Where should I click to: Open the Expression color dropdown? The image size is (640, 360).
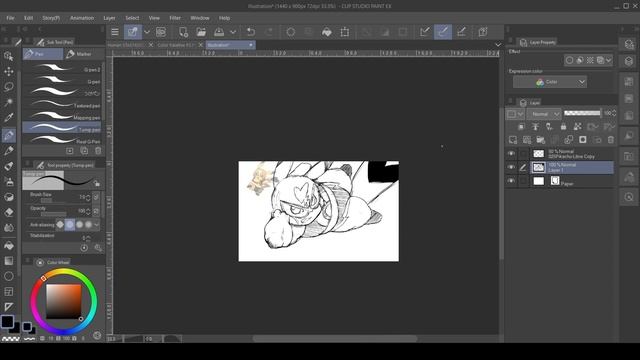pos(550,82)
